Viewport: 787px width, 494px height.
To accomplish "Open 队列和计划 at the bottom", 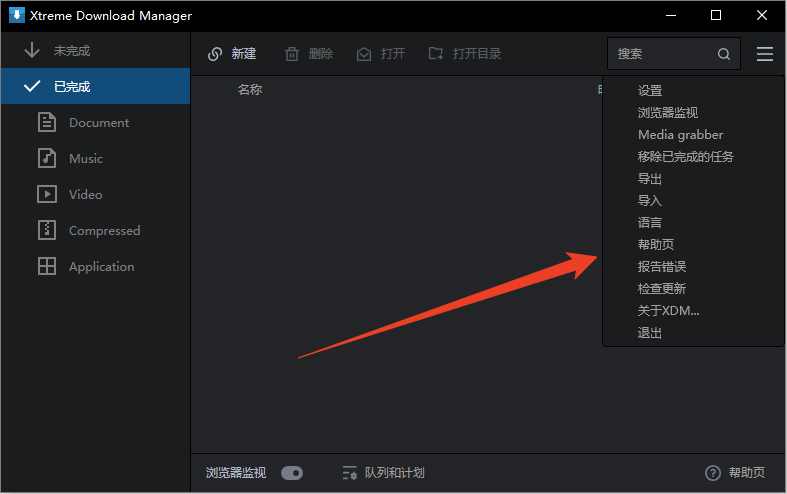I will (x=384, y=473).
